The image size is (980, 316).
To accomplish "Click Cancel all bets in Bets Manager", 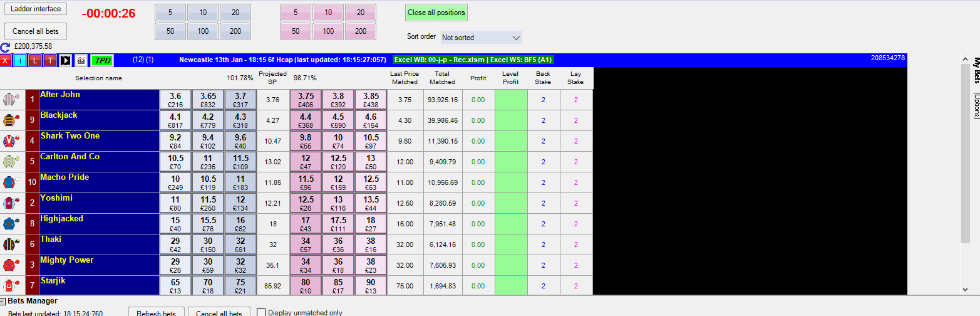I will [219, 313].
